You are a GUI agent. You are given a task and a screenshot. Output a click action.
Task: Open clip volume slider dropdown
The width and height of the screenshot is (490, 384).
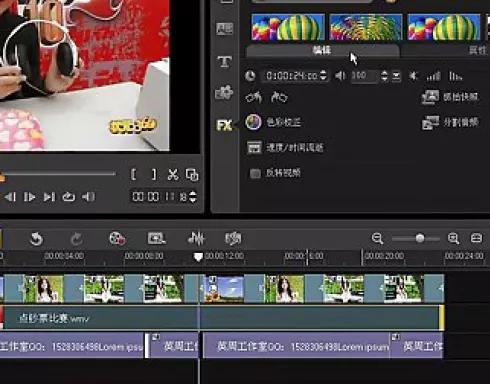point(396,76)
